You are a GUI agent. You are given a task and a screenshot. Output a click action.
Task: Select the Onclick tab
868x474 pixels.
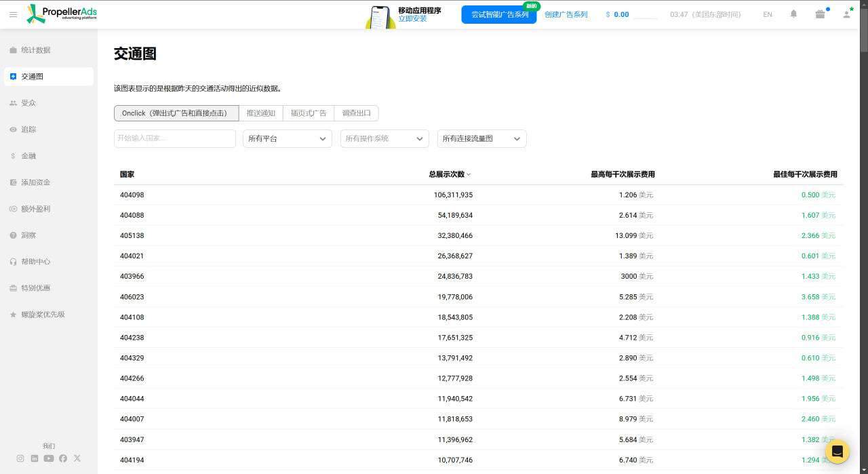(x=176, y=113)
